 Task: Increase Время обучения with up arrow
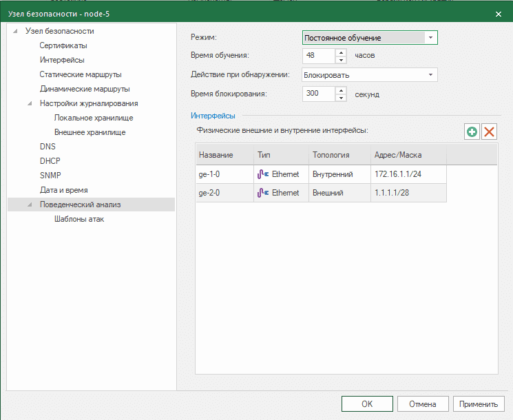(x=341, y=52)
